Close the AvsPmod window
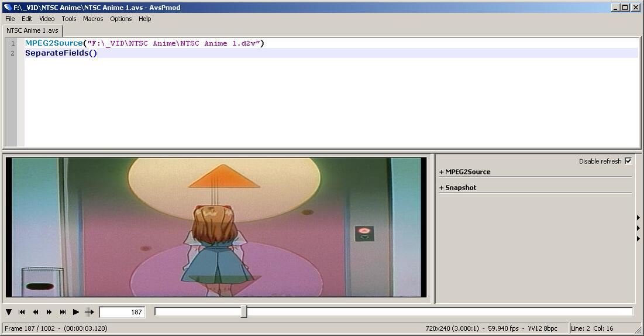Image resolution: width=644 pixels, height=336 pixels. pyautogui.click(x=635, y=8)
